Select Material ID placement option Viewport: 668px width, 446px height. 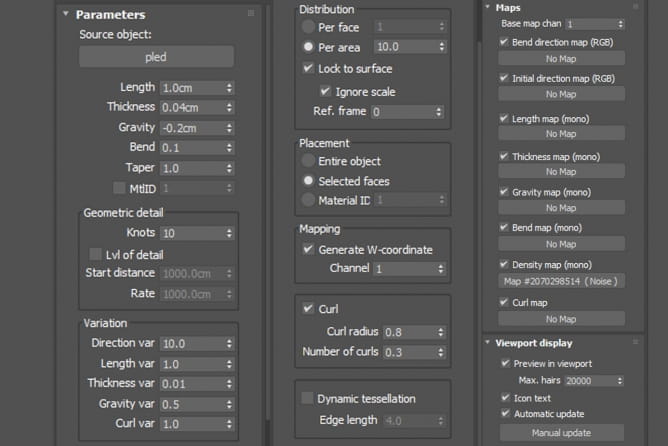(x=308, y=201)
